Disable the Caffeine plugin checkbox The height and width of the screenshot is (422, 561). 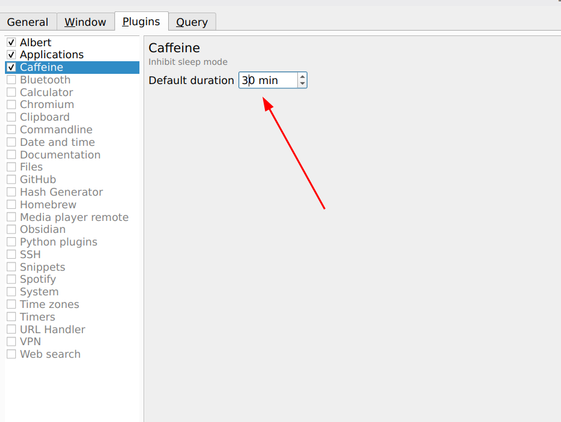tap(11, 67)
